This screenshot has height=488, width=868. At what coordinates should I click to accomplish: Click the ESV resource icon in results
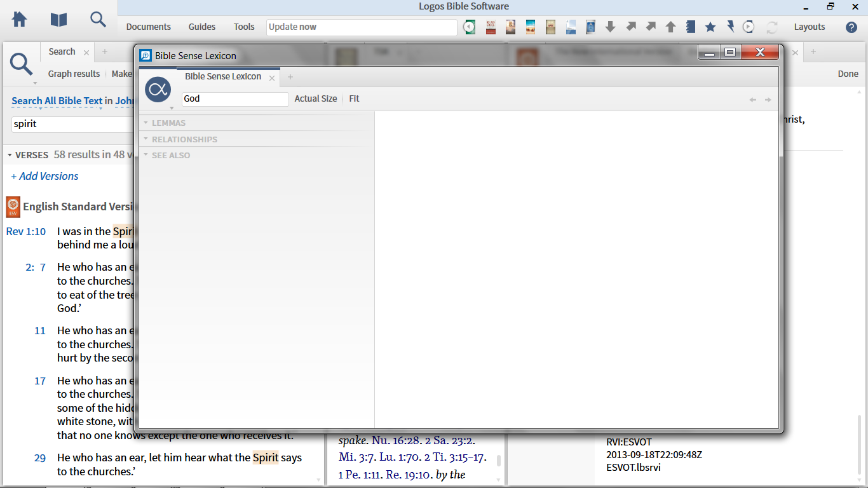(13, 207)
